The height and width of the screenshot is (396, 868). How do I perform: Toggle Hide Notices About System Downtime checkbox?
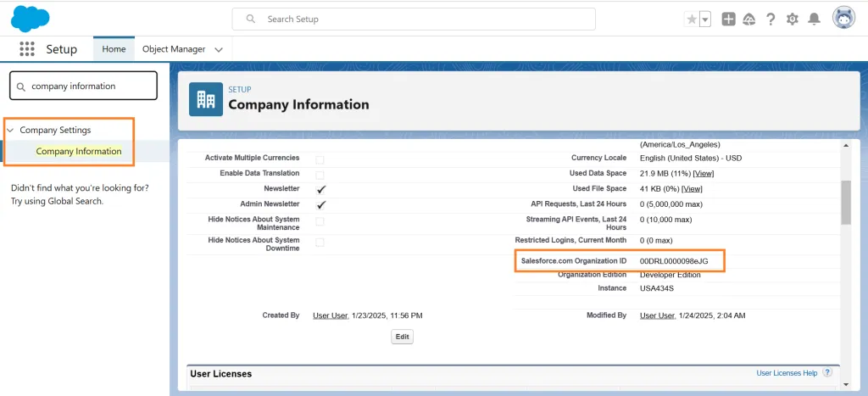click(x=320, y=243)
